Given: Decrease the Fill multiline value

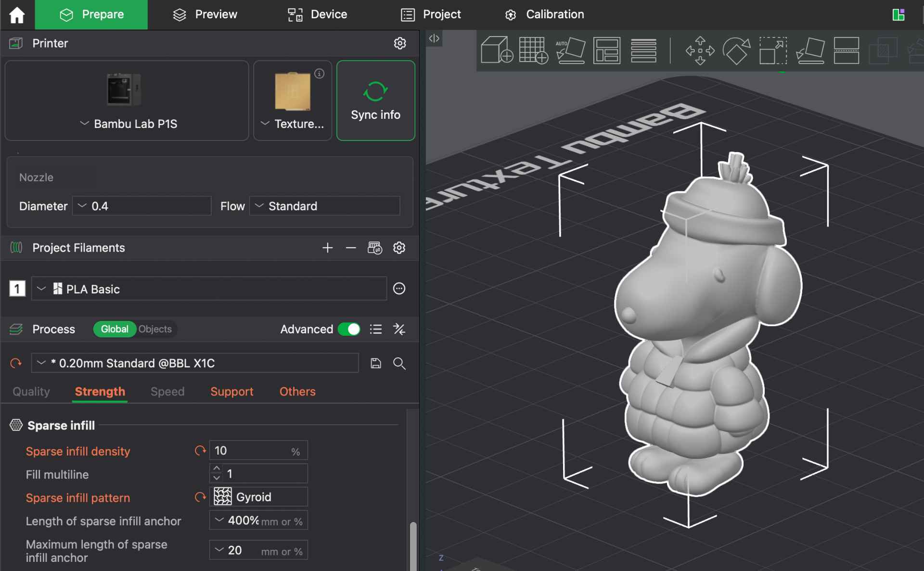Looking at the screenshot, I should point(217,478).
